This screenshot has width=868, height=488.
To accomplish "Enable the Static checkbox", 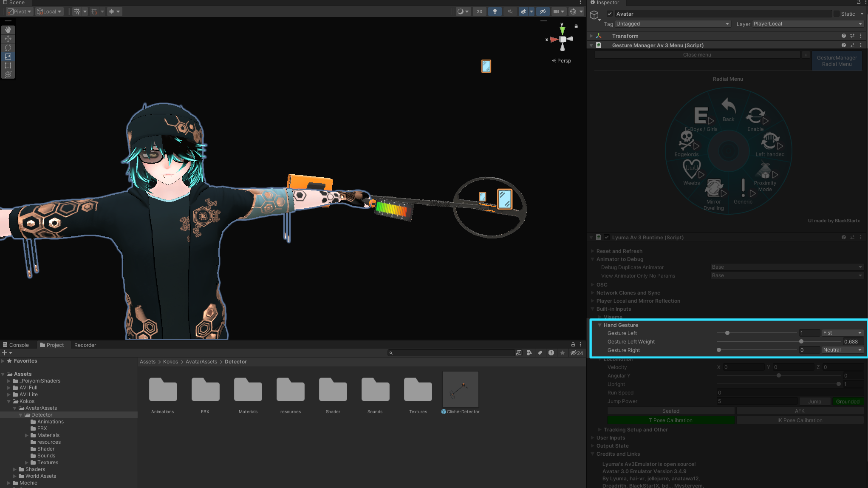I will pos(837,14).
